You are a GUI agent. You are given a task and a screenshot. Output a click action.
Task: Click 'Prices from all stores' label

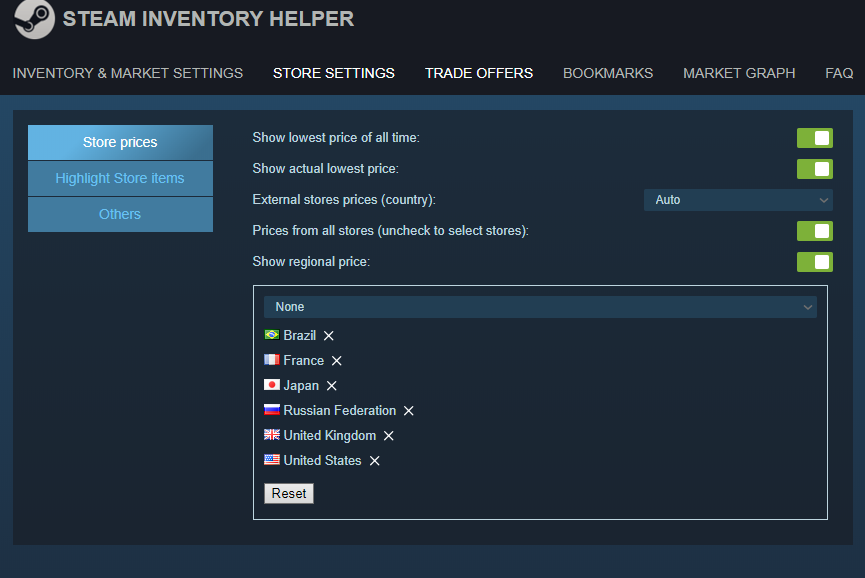pos(391,231)
